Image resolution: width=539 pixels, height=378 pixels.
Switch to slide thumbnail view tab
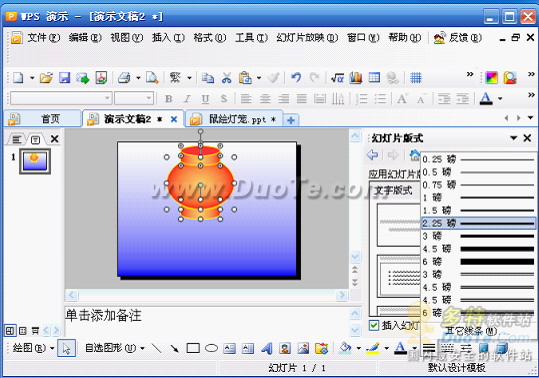(x=35, y=140)
